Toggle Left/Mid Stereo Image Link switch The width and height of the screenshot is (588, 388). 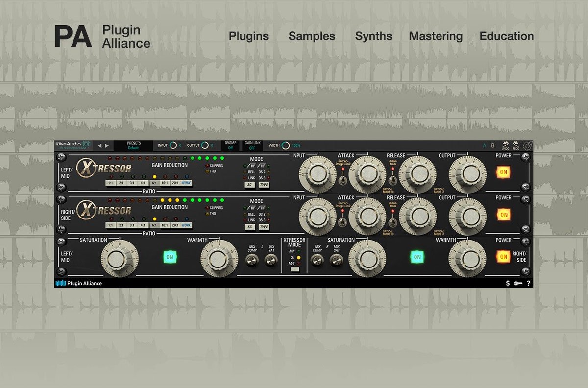(x=343, y=179)
